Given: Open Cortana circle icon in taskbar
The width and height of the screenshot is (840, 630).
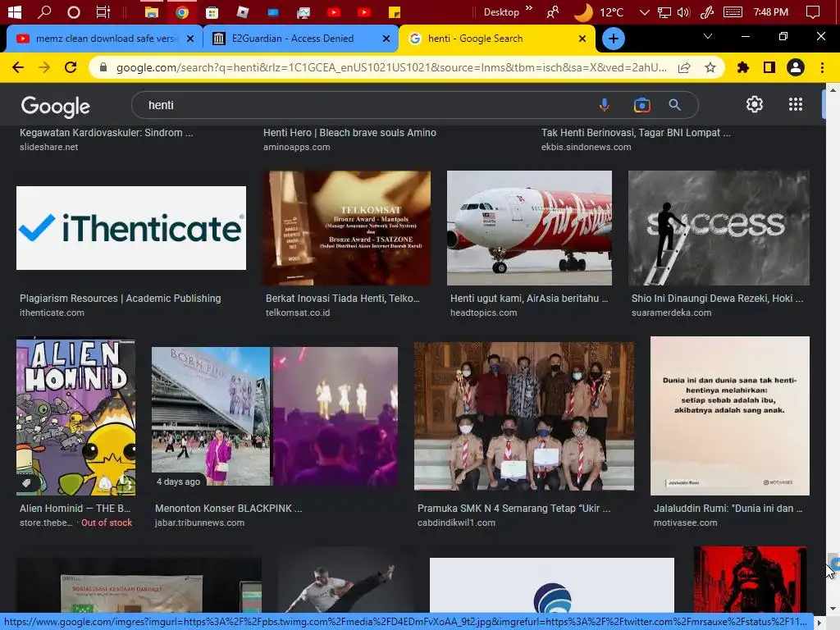Looking at the screenshot, I should click(x=74, y=11).
